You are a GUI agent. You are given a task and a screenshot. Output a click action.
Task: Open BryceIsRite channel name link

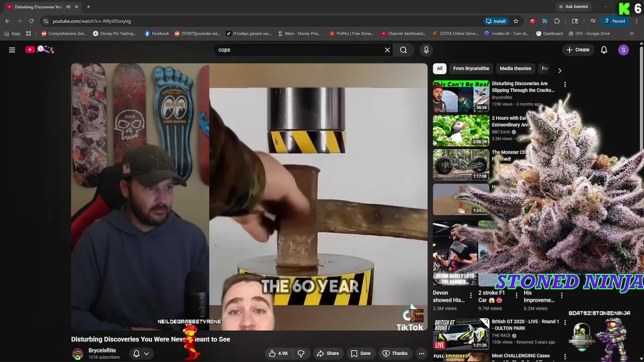(x=102, y=350)
